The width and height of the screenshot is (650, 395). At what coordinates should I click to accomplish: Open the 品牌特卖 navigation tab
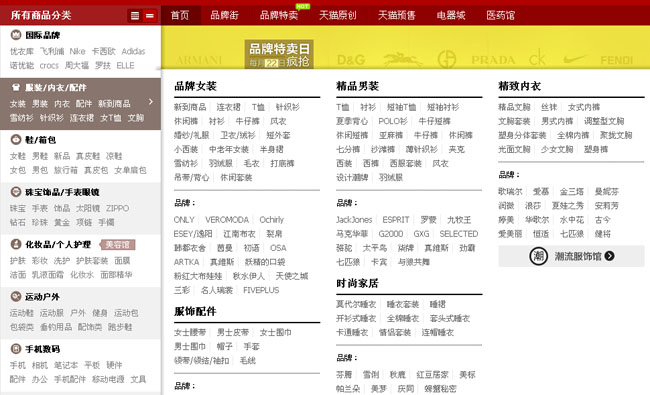pyautogui.click(x=279, y=16)
